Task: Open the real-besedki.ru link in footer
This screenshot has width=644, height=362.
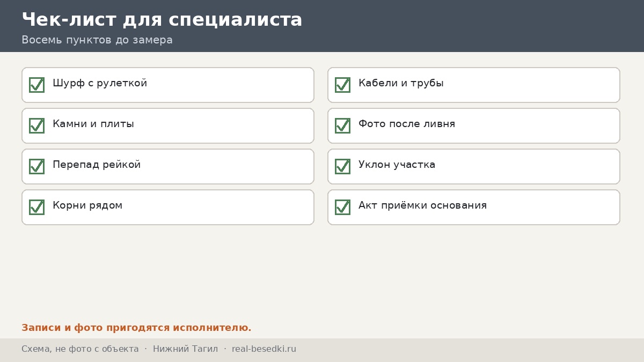Action: pos(264,349)
